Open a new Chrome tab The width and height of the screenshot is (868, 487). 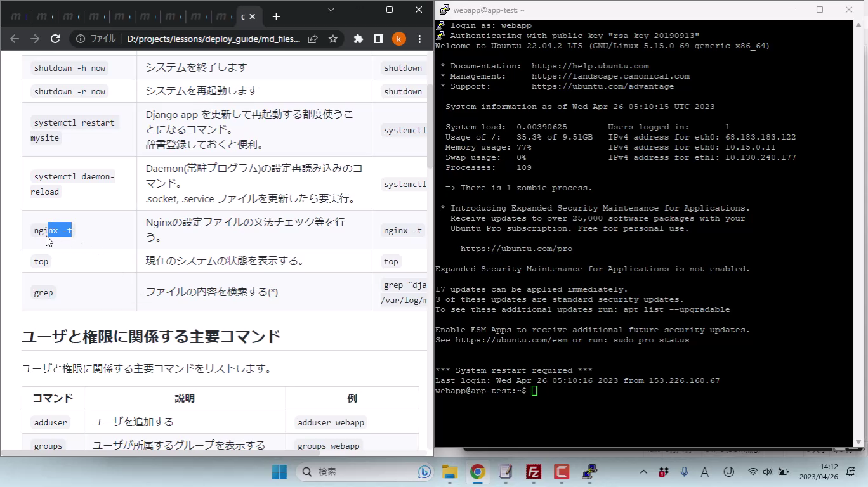click(x=276, y=16)
